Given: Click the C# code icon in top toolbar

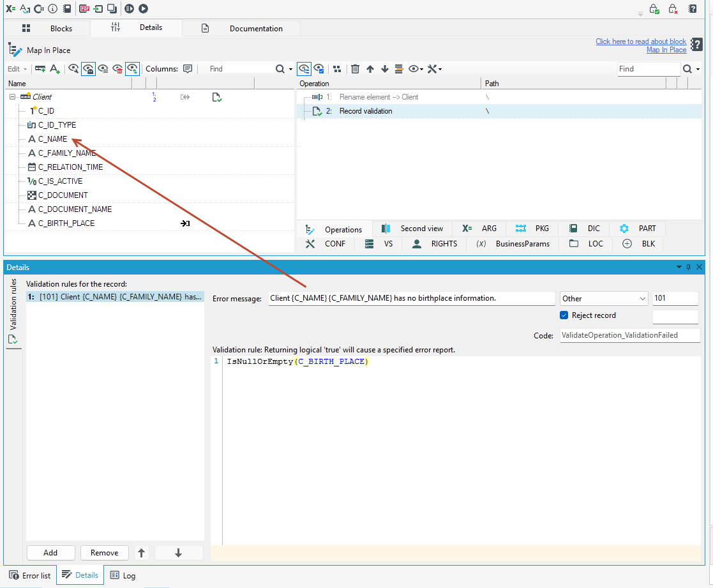Looking at the screenshot, I should (x=39, y=9).
